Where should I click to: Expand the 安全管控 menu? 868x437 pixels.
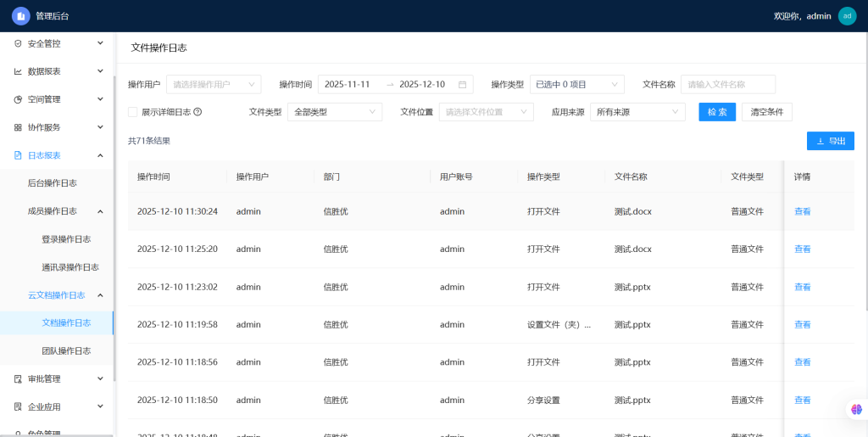click(100, 43)
